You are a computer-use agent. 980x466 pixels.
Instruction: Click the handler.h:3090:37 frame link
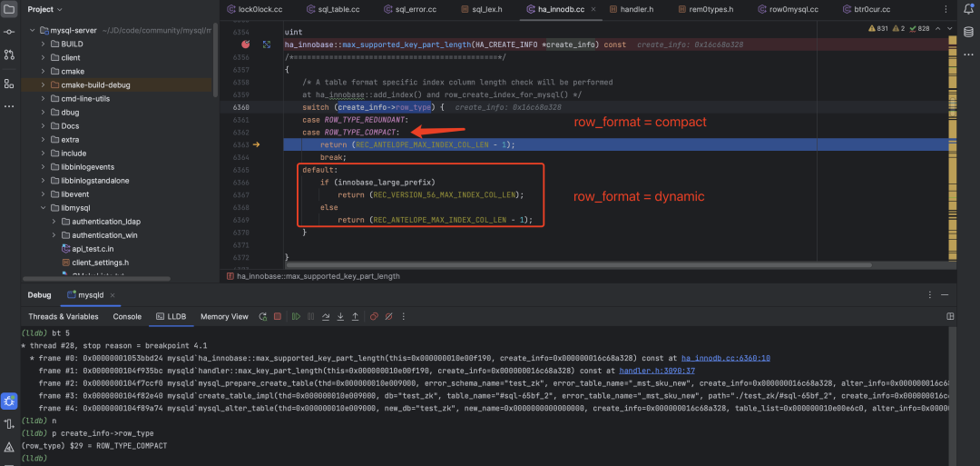[656, 371]
